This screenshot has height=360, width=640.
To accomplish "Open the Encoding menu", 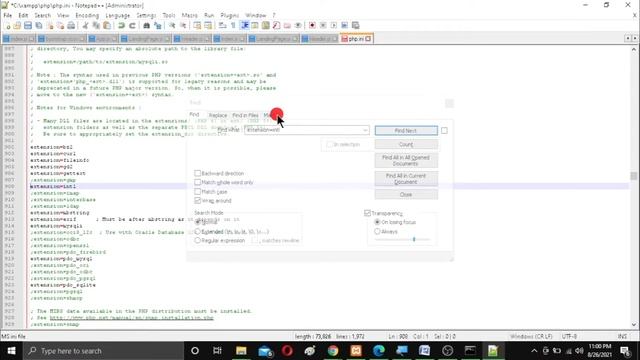I will [87, 16].
